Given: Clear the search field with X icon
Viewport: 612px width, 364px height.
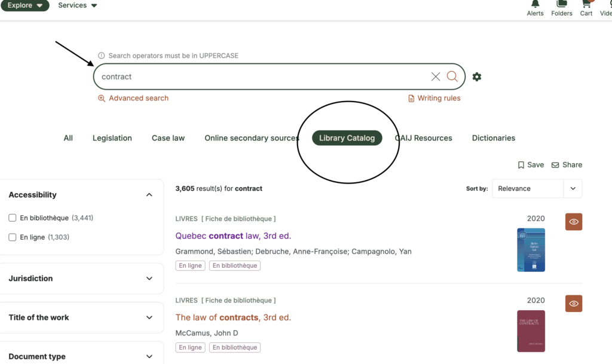Looking at the screenshot, I should (436, 77).
